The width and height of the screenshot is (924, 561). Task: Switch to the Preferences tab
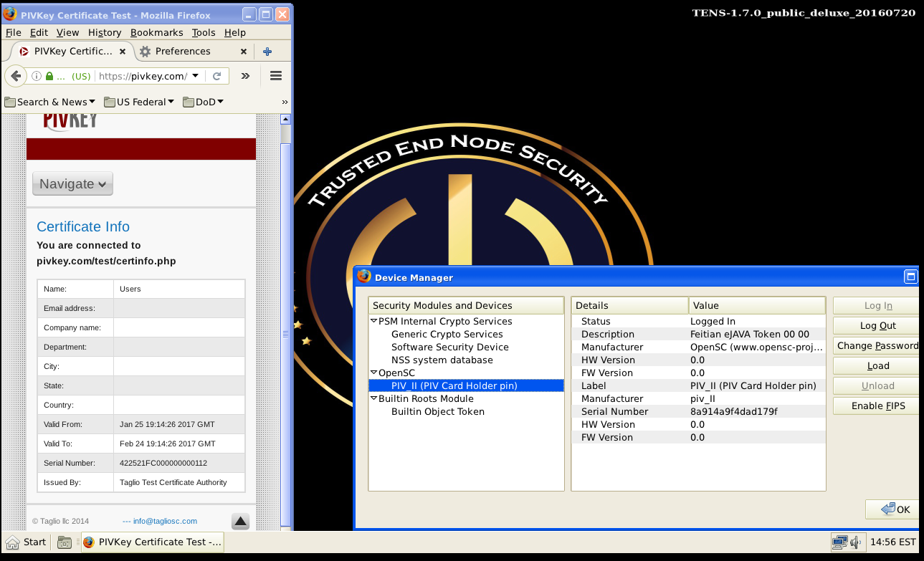coord(183,52)
